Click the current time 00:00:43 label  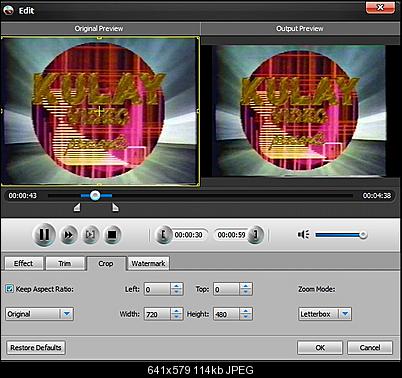click(23, 196)
